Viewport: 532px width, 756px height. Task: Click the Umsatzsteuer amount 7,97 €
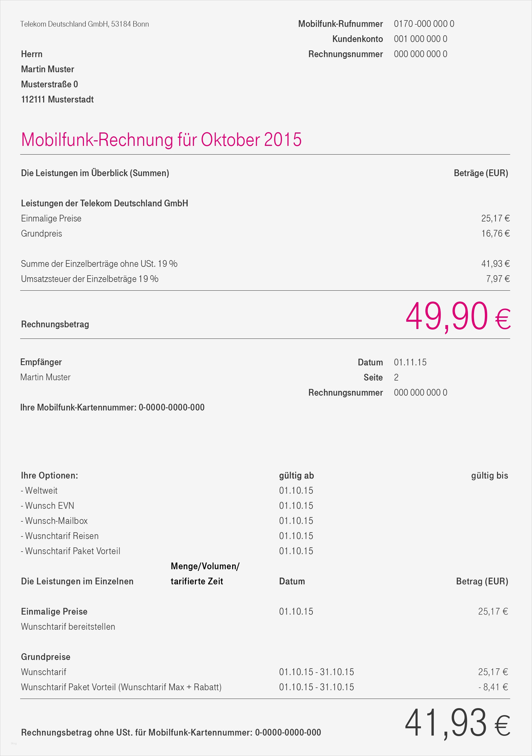[498, 279]
